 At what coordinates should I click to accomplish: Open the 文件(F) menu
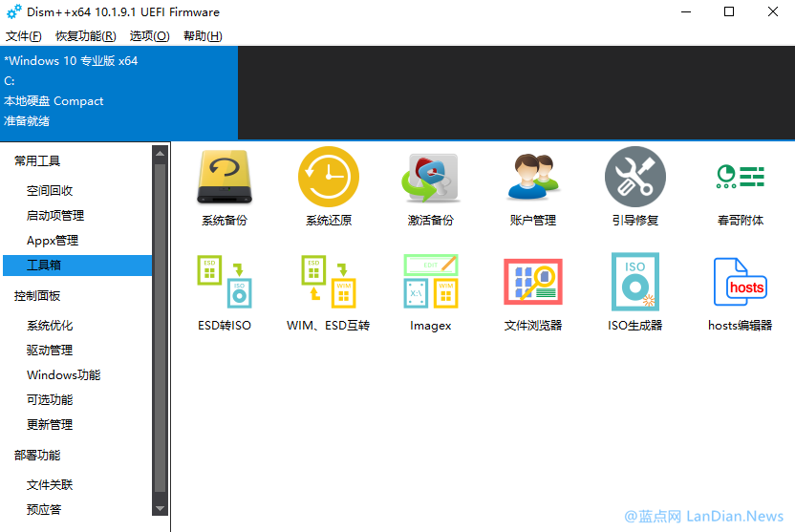click(x=23, y=36)
